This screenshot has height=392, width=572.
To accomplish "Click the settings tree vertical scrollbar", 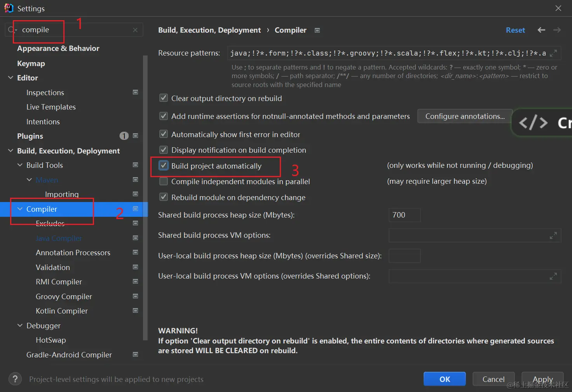I will click(x=145, y=198).
